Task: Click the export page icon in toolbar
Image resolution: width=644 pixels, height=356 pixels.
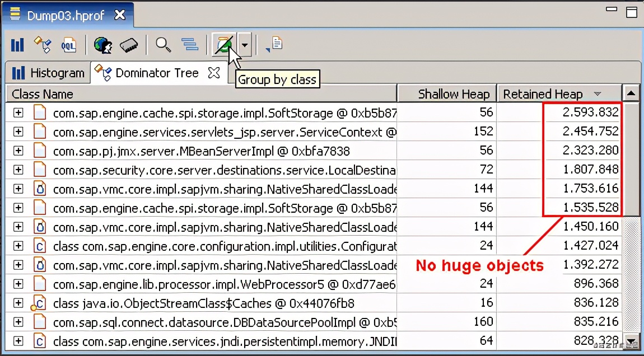Action: [276, 44]
